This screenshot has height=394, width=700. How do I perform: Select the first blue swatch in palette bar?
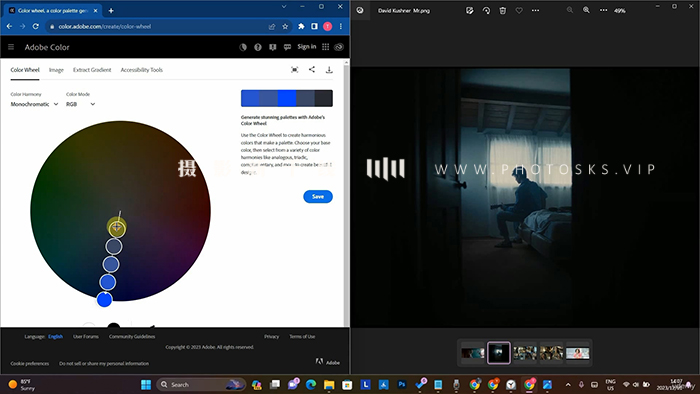(x=250, y=98)
